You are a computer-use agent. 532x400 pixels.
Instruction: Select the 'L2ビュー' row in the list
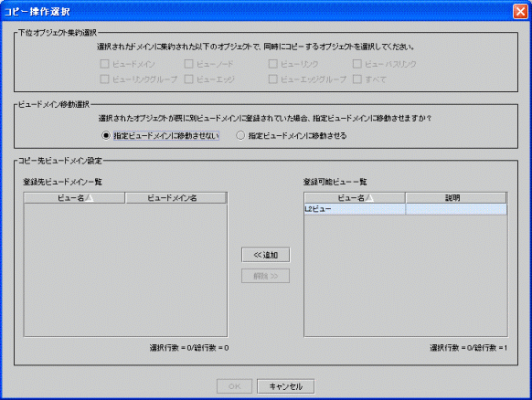(406, 209)
